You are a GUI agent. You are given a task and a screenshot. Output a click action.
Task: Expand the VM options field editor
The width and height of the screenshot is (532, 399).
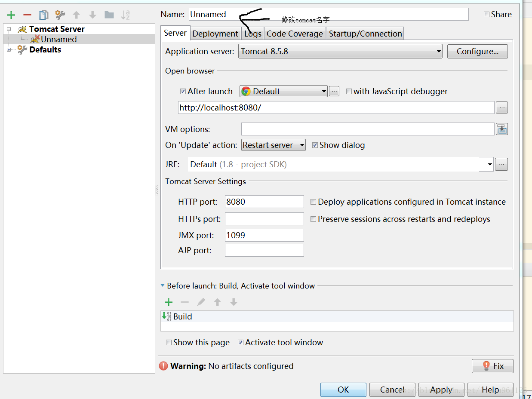click(502, 129)
